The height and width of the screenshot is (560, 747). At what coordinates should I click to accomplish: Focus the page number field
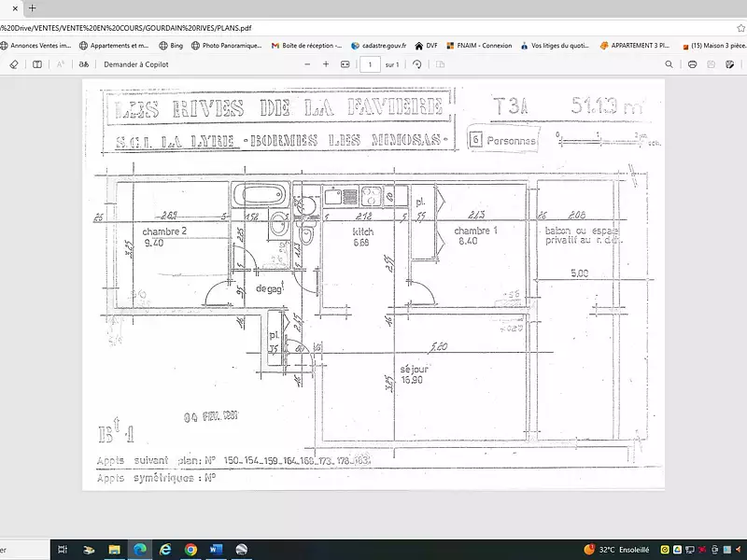[370, 64]
